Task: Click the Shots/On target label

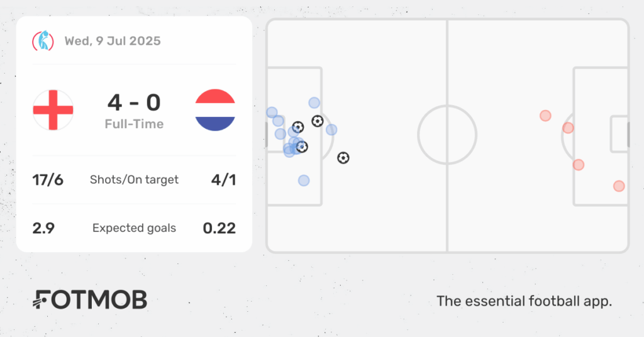Action: pyautogui.click(x=135, y=180)
